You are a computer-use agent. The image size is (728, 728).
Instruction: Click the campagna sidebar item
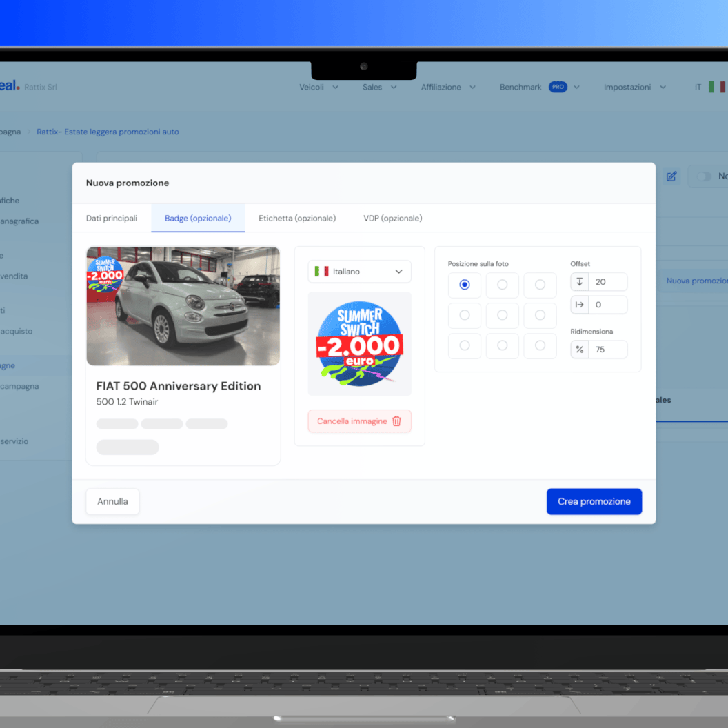click(x=19, y=386)
